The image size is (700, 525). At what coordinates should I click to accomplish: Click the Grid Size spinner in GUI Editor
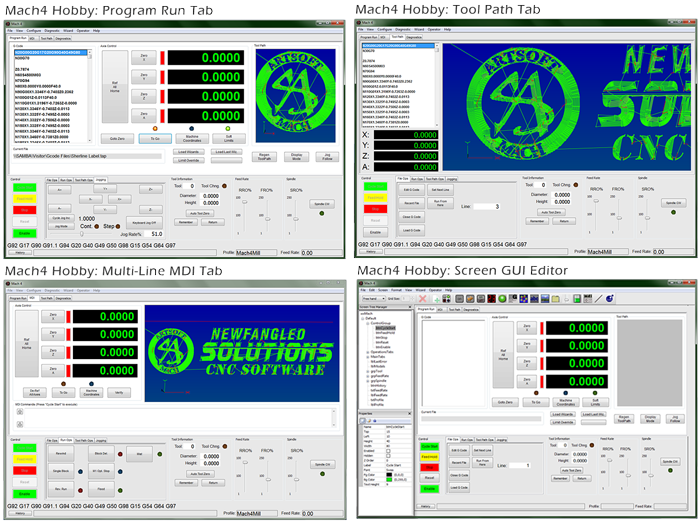pyautogui.click(x=411, y=298)
